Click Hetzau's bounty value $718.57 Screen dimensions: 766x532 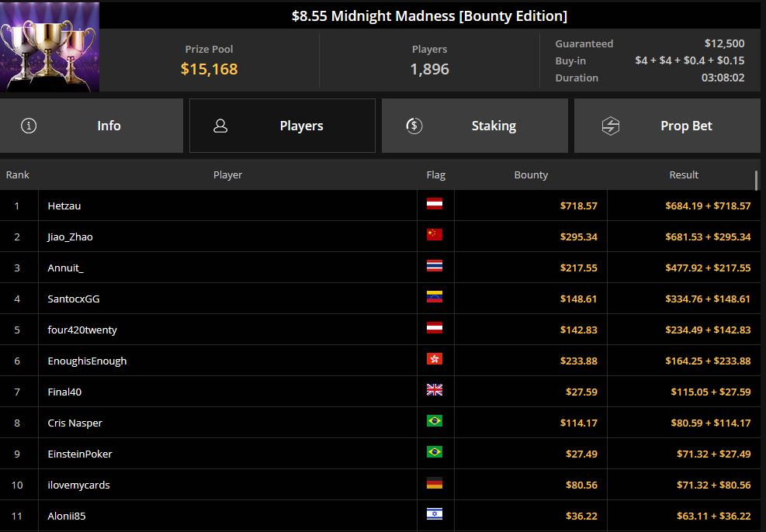click(x=578, y=206)
